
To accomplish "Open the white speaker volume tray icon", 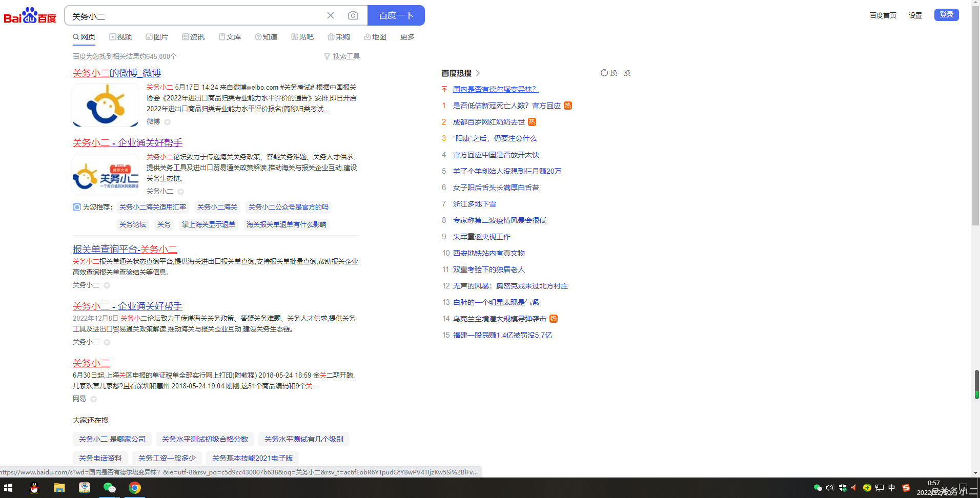I will (x=830, y=488).
